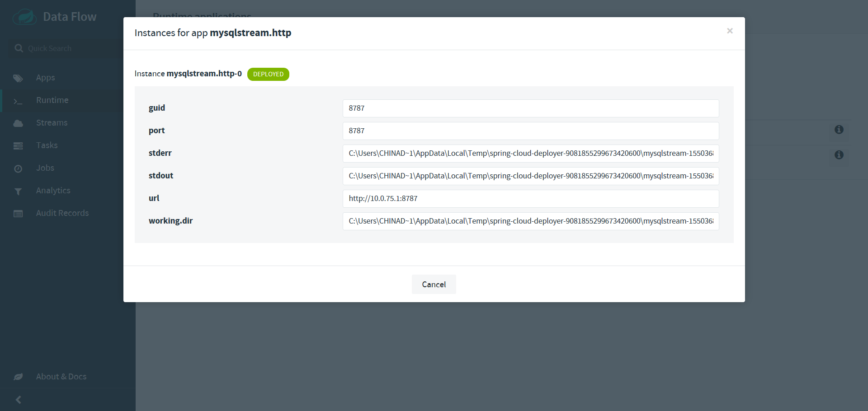The height and width of the screenshot is (411, 868).
Task: Click the Jobs clock icon
Action: [x=18, y=168]
